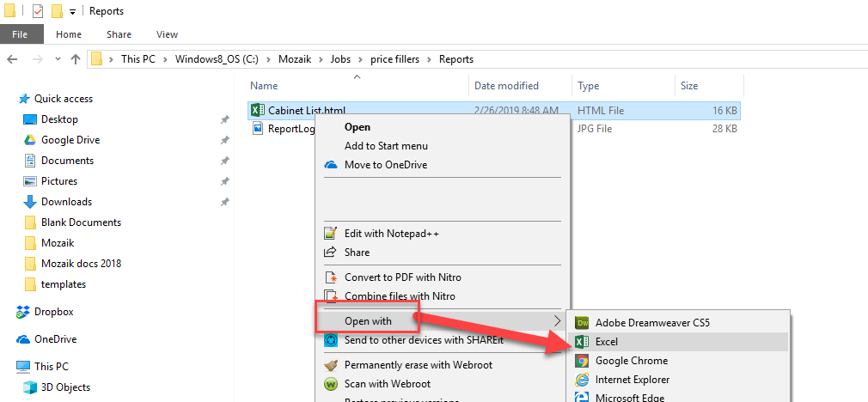Open the File ribbon tab
This screenshot has width=868, height=402.
click(21, 34)
